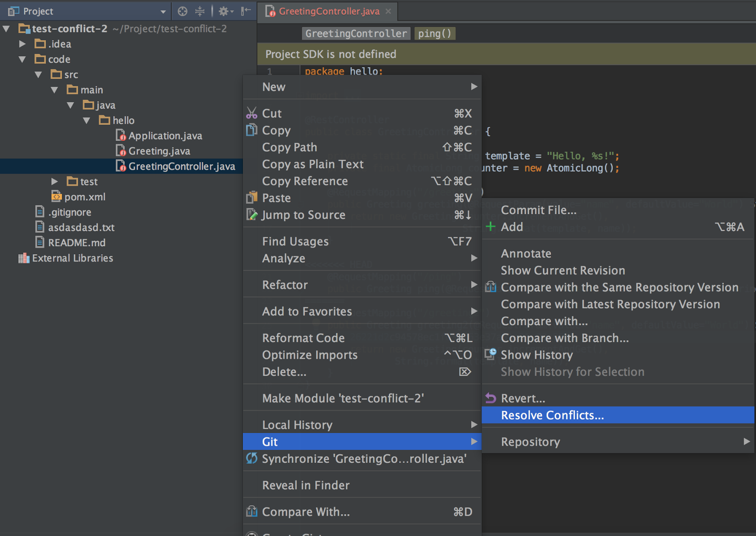
Task: Click the Revert icon in the Git submenu
Action: click(490, 398)
